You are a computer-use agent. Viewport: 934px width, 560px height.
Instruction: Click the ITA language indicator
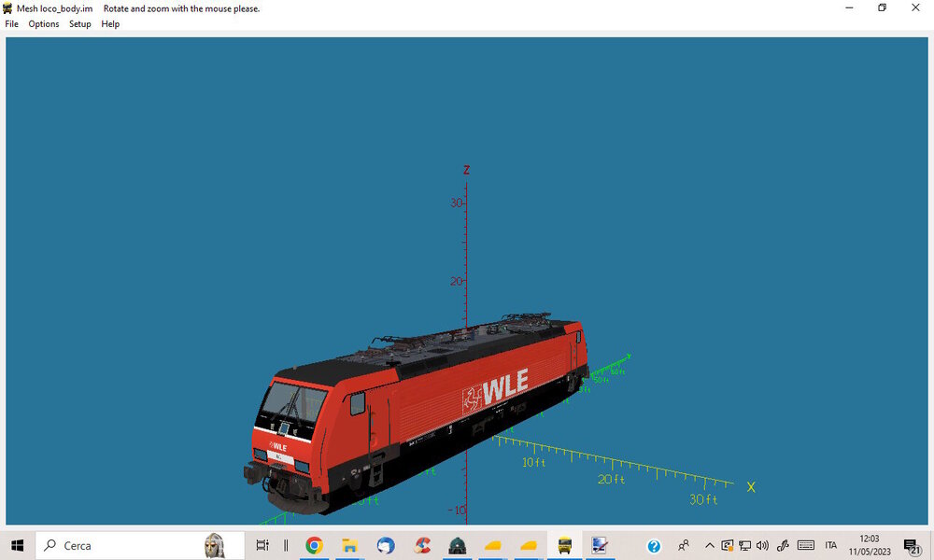coord(831,545)
